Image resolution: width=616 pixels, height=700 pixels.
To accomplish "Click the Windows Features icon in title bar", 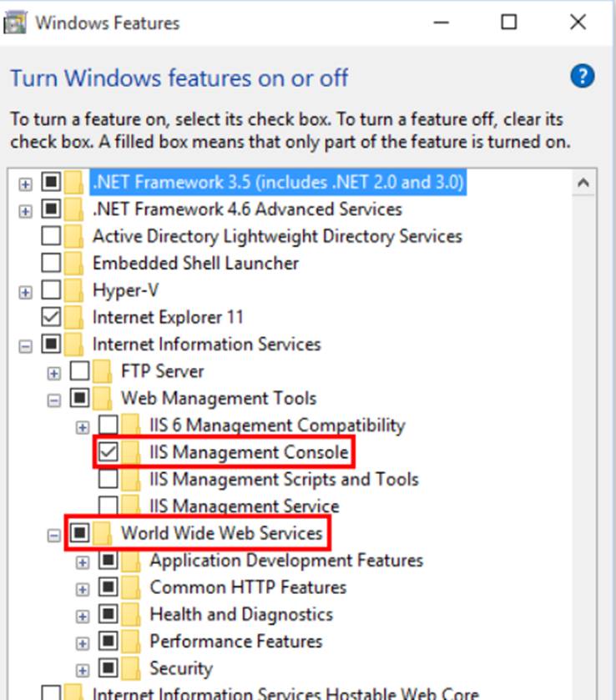I will (17, 23).
